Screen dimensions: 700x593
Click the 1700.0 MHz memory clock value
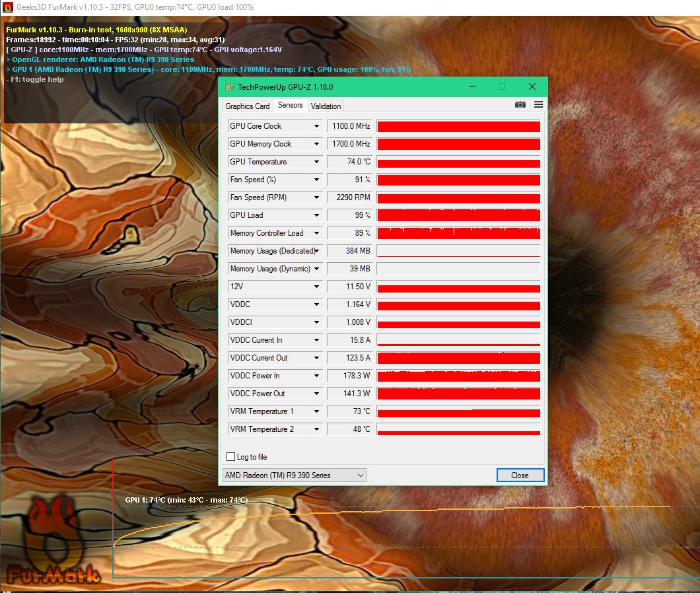coord(350,144)
